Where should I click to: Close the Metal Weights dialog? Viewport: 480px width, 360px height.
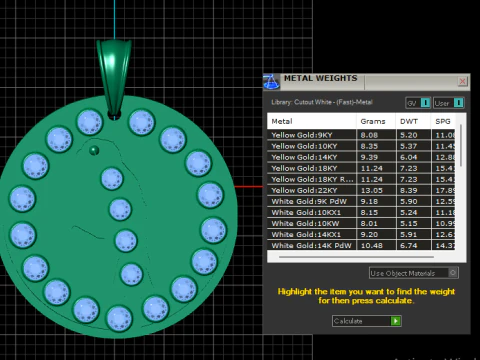tap(462, 81)
